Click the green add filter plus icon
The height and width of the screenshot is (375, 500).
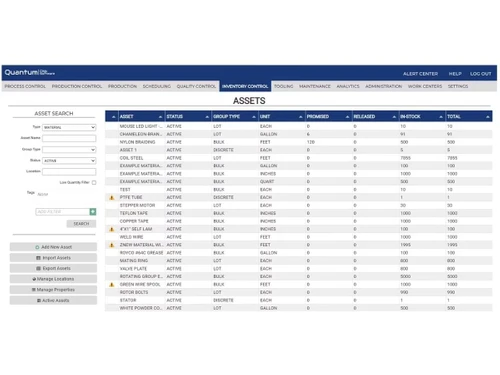tap(93, 212)
